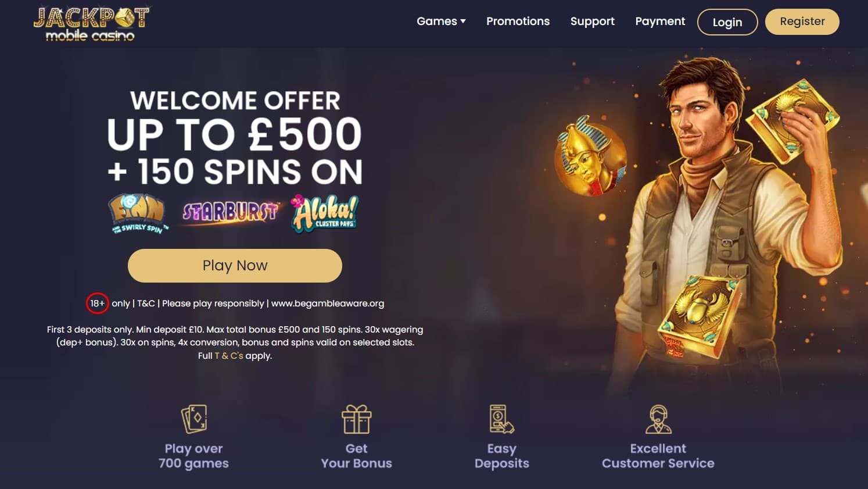Click the Excellent Customer Service text
The image size is (868, 489).
tap(658, 456)
